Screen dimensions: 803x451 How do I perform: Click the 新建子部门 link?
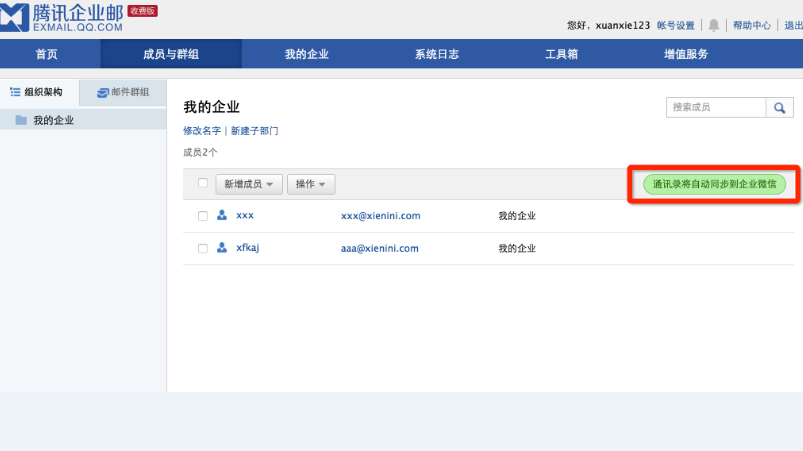point(254,131)
